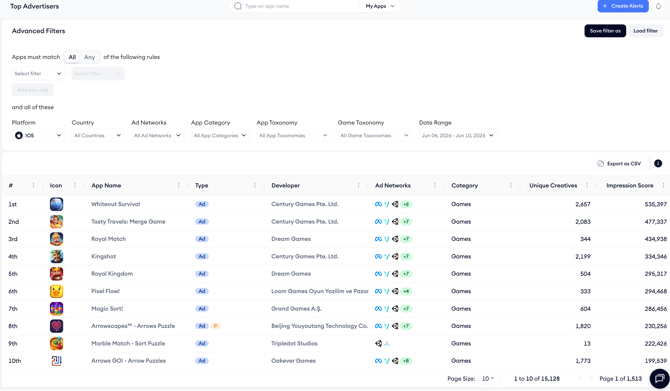Viewport: 670px width, 391px height.
Task: Click the Ad type badge for Royal Match
Action: point(202,239)
